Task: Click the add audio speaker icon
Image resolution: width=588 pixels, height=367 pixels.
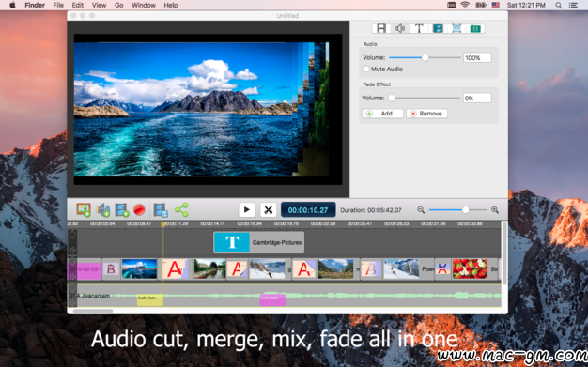Action: click(x=102, y=210)
